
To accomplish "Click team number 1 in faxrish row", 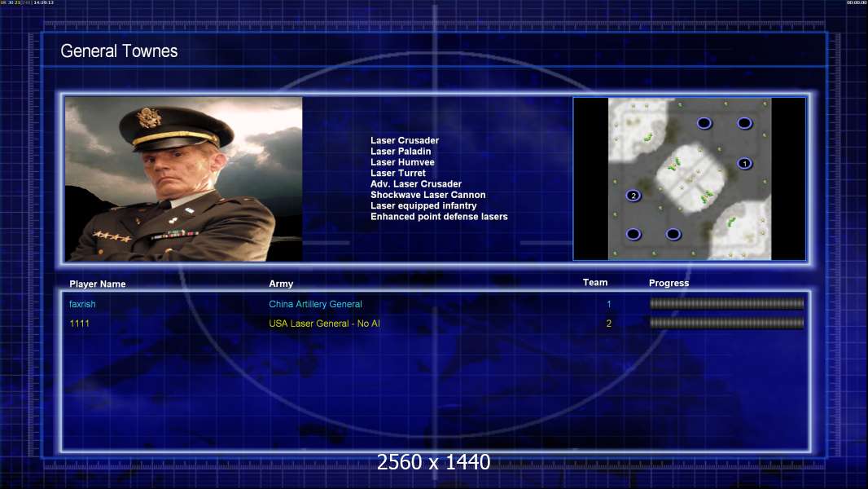I will click(608, 304).
